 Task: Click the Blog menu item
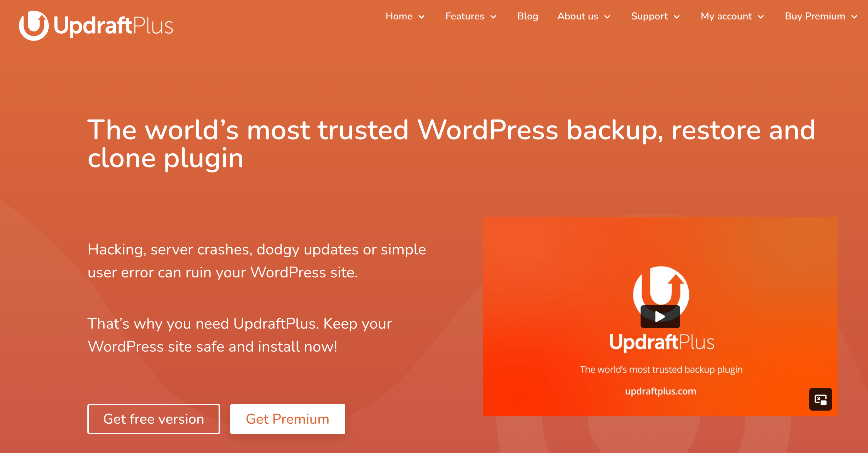[526, 17]
